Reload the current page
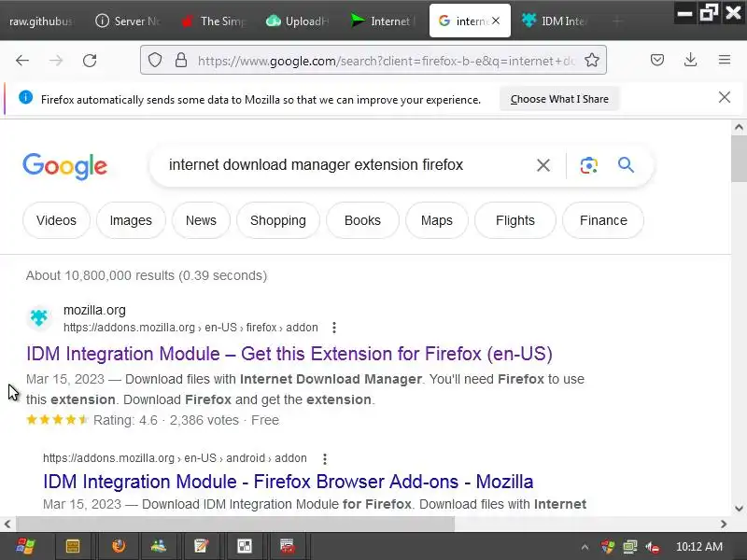 90,61
